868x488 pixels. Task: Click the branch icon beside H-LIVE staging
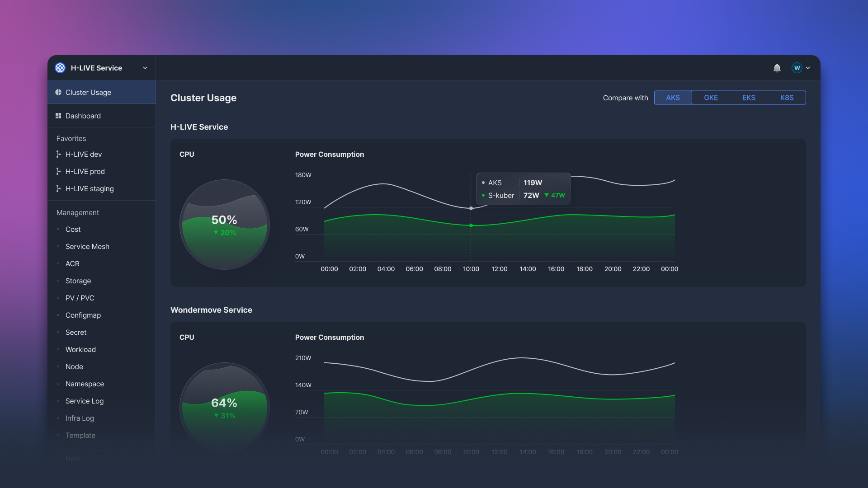58,188
